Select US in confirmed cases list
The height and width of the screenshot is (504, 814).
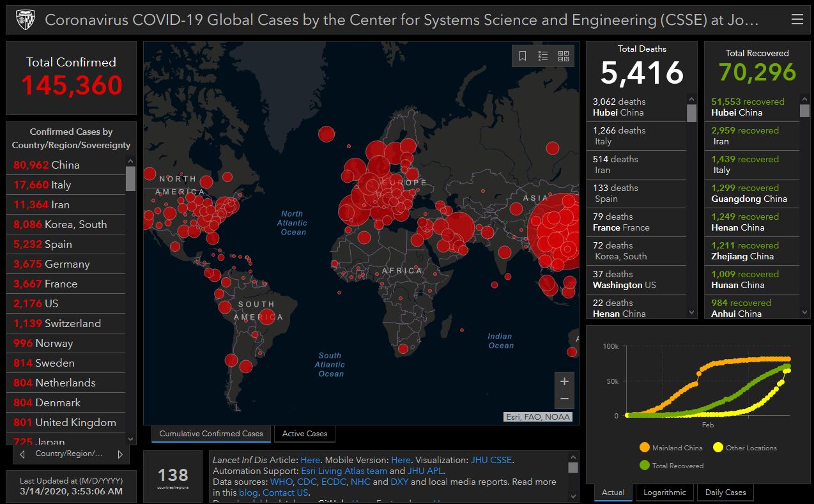(x=66, y=303)
